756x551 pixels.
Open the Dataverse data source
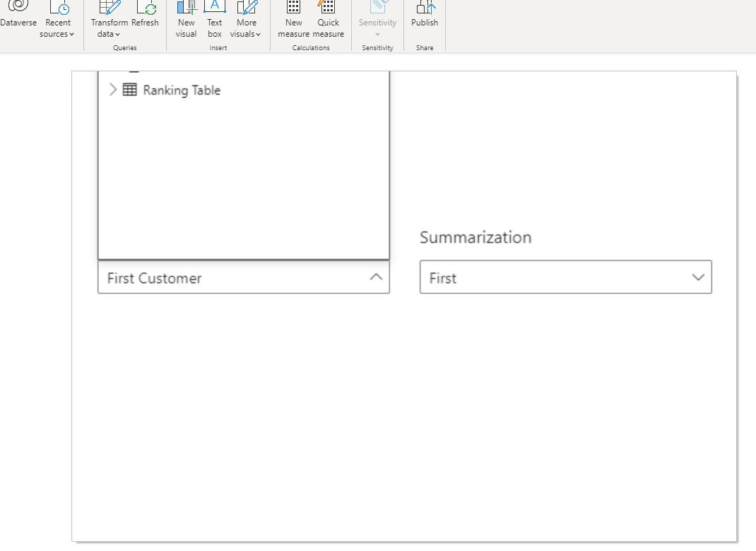pyautogui.click(x=18, y=14)
